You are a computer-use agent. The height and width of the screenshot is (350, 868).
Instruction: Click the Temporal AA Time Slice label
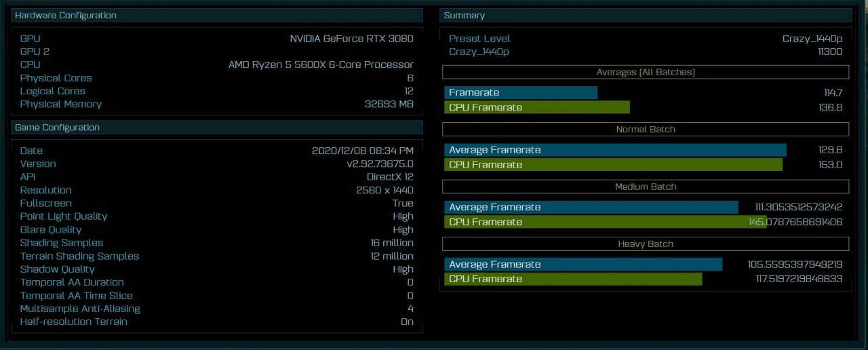tap(76, 296)
